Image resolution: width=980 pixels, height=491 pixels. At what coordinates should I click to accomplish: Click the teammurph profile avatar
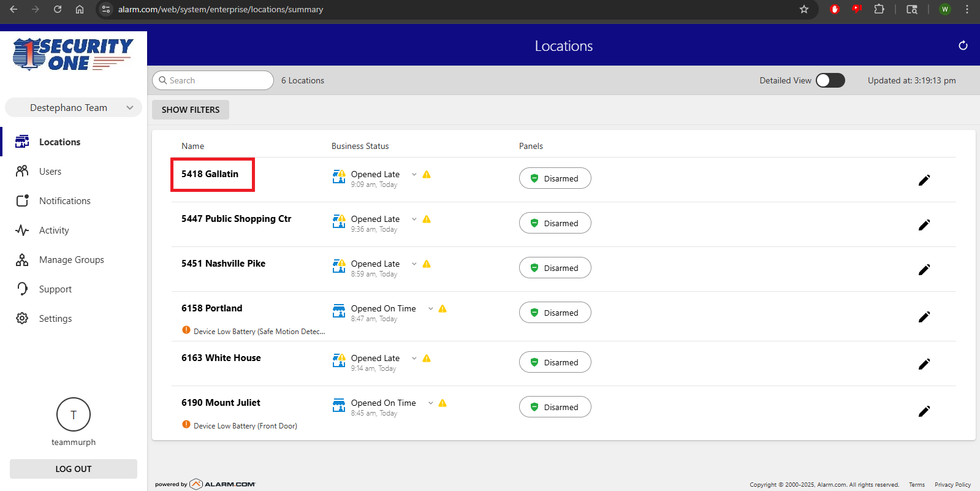(74, 414)
